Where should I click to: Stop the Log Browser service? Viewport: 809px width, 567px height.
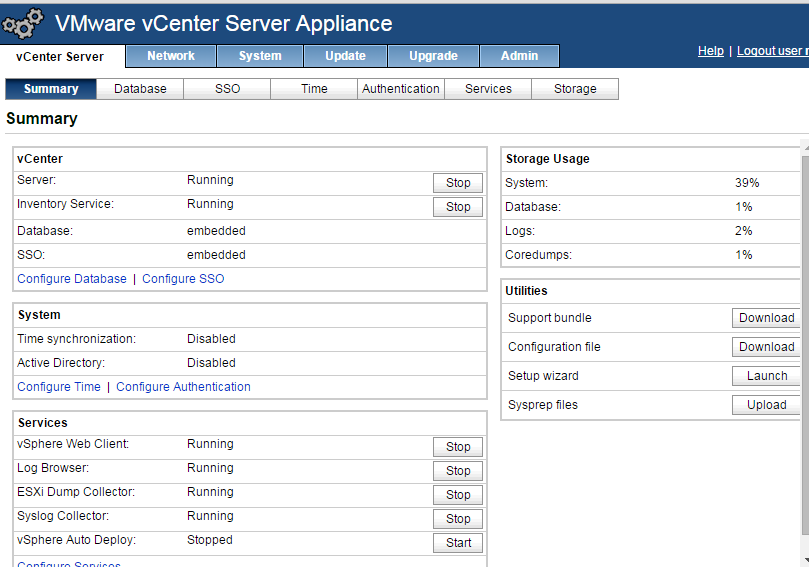[458, 471]
